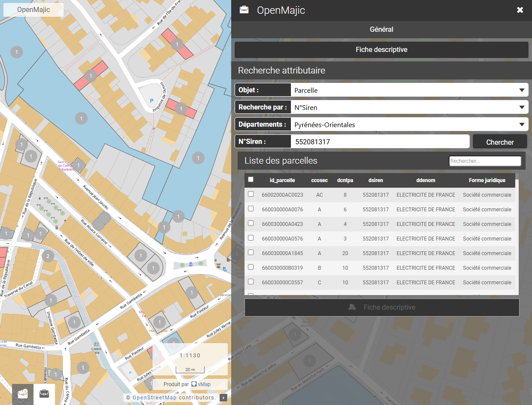Check the row for parcel 660030000A0076
Image resolution: width=532 pixels, height=405 pixels.
(x=251, y=209)
